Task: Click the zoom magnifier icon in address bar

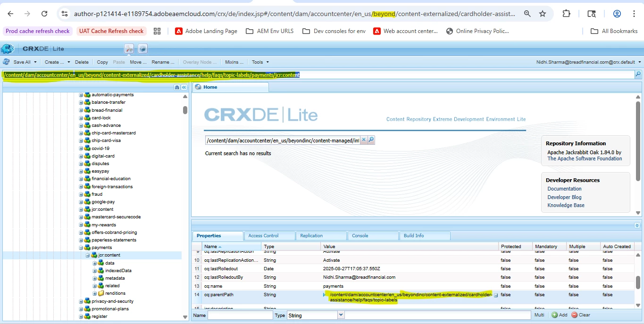Action: 527,14
